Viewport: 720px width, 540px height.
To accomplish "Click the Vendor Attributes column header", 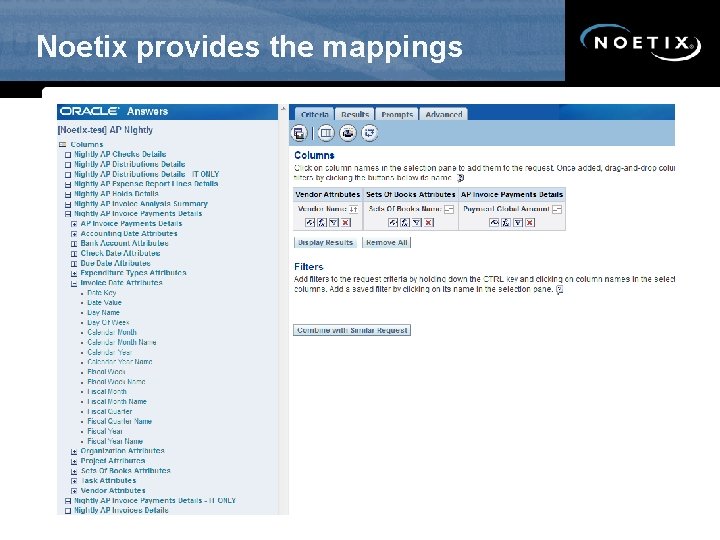I will [x=328, y=195].
